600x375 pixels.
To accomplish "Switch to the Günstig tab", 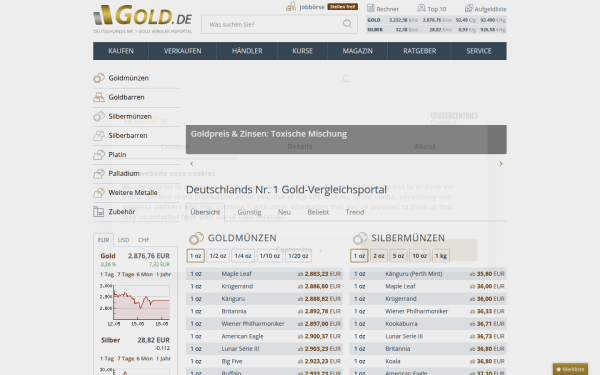I will pyautogui.click(x=249, y=212).
